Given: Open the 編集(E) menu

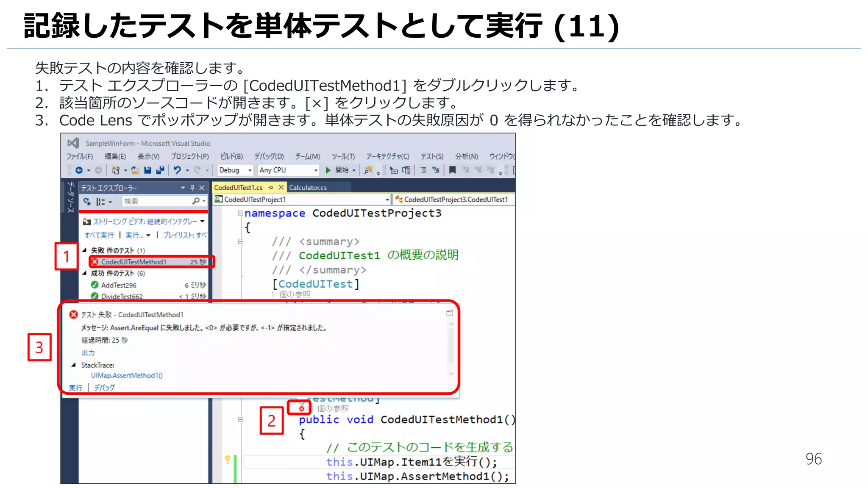Looking at the screenshot, I should click(x=115, y=156).
